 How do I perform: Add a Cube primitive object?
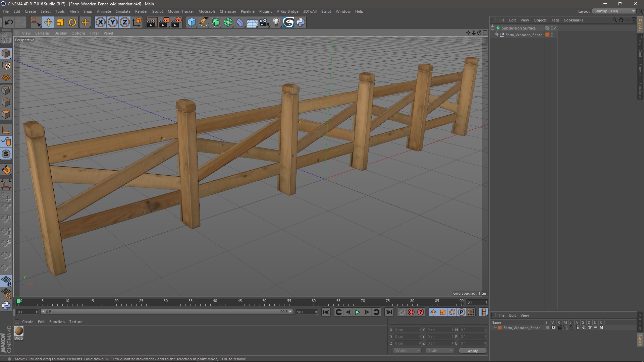point(192,22)
